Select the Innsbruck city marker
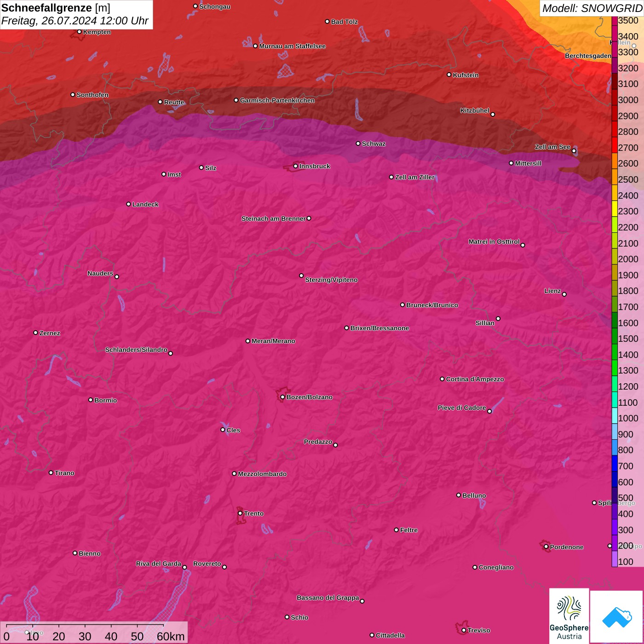Screen dimensions: 644x644 pos(295,166)
